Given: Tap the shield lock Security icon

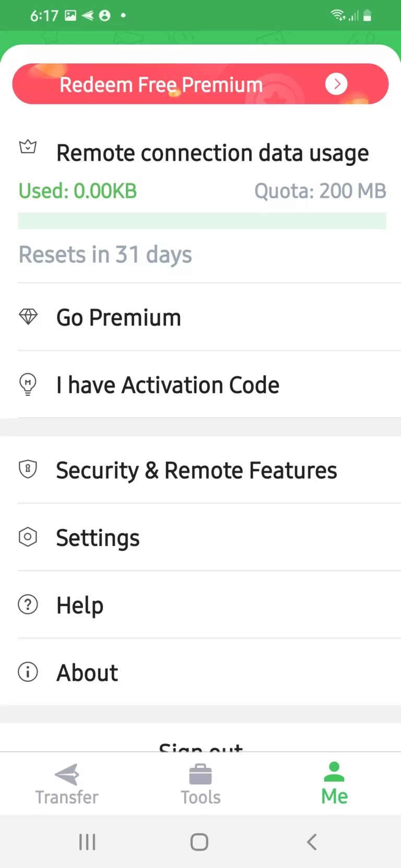Looking at the screenshot, I should click(28, 469).
